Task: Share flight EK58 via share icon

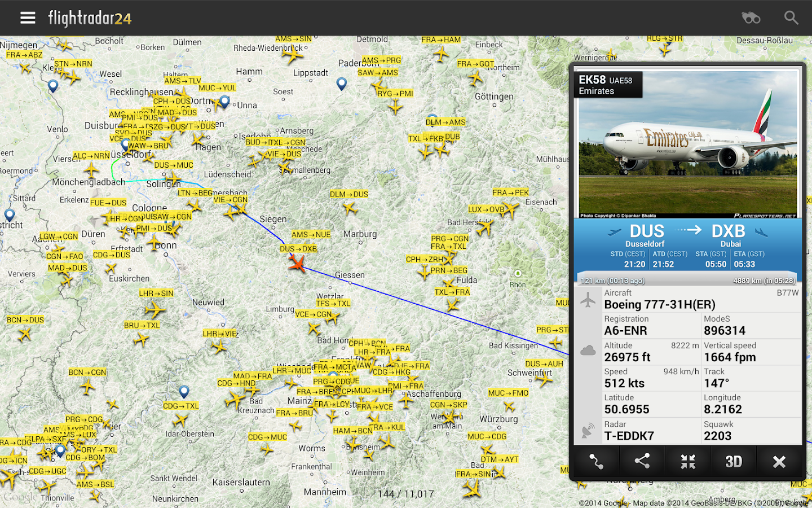Action: 642,462
